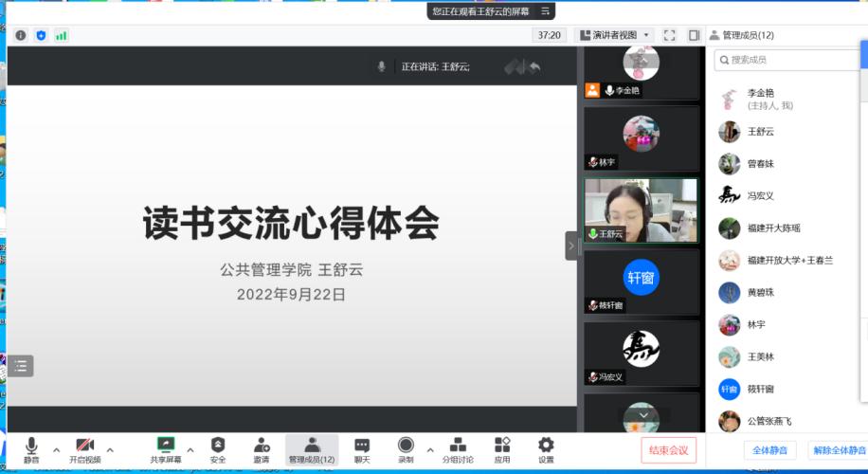This screenshot has width=868, height=474.
Task: Open the 演讲者视图 view dropdown
Action: tap(614, 35)
